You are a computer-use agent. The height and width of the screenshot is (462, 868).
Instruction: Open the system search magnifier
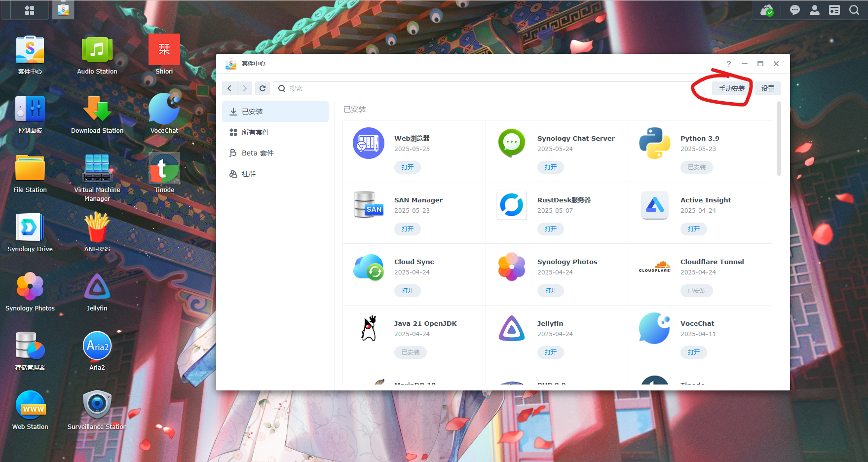coord(854,10)
